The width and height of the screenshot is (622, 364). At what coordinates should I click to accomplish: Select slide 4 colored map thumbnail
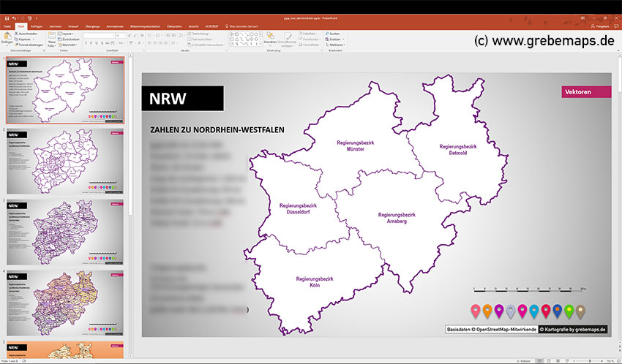point(65,302)
